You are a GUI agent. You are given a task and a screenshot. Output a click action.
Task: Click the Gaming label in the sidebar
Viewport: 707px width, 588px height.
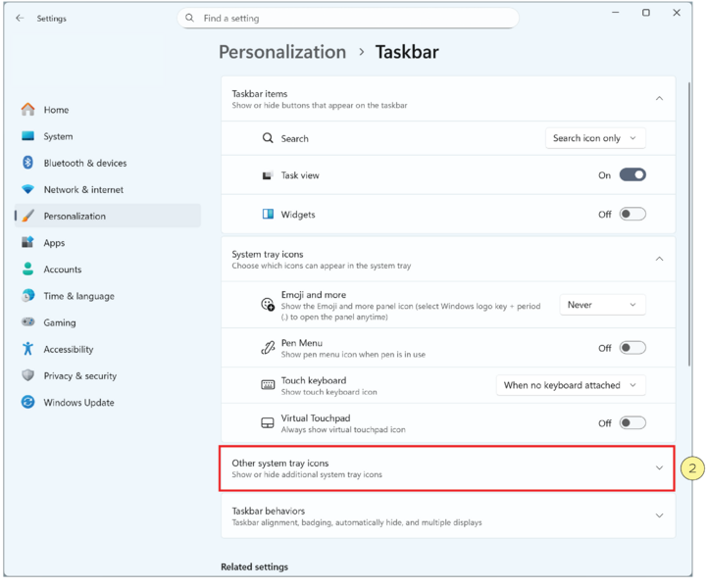[x=60, y=322]
